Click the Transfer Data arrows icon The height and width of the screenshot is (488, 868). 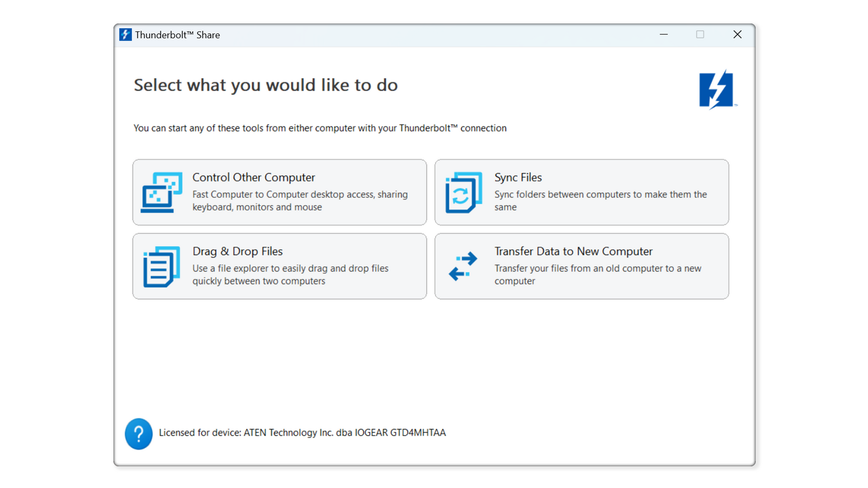tap(463, 266)
